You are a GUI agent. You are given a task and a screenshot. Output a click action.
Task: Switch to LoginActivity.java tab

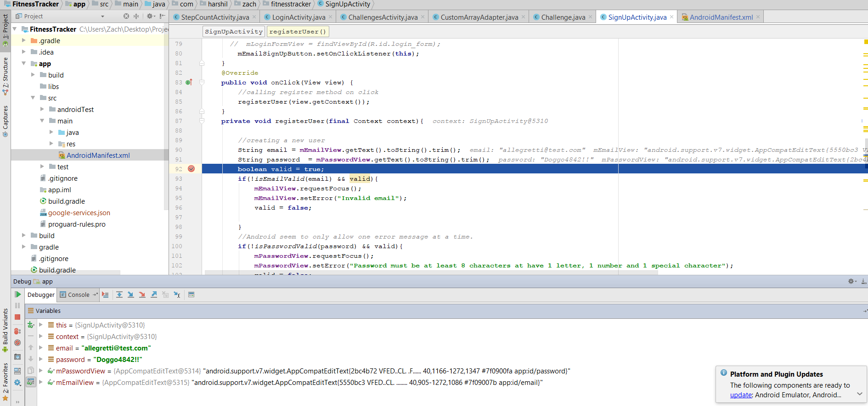point(299,17)
